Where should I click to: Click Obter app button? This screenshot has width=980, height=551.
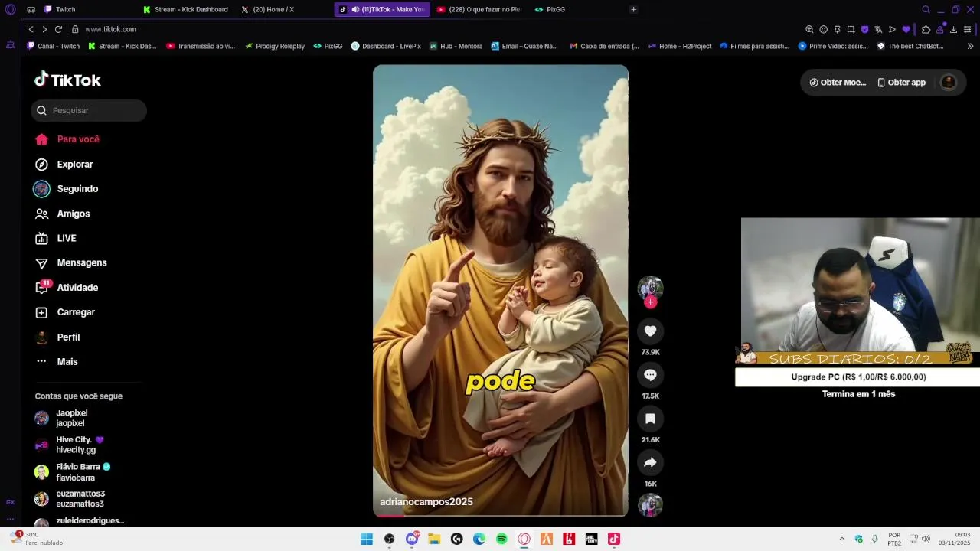901,83
